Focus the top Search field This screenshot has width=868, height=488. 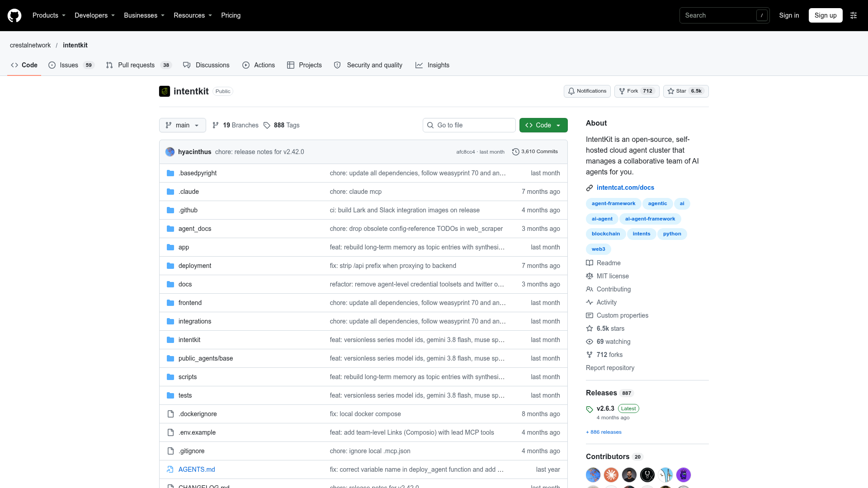pyautogui.click(x=724, y=15)
